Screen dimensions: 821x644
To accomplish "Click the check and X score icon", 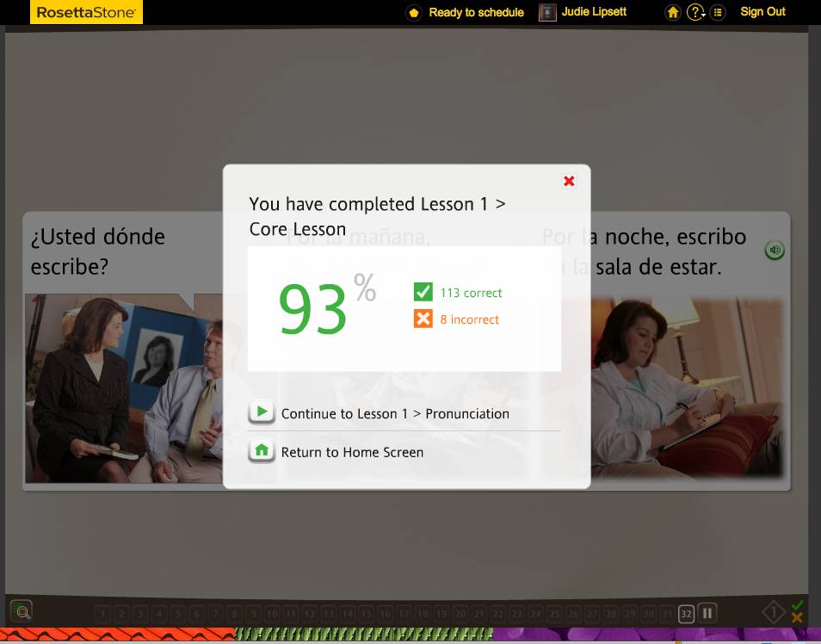I will click(797, 613).
